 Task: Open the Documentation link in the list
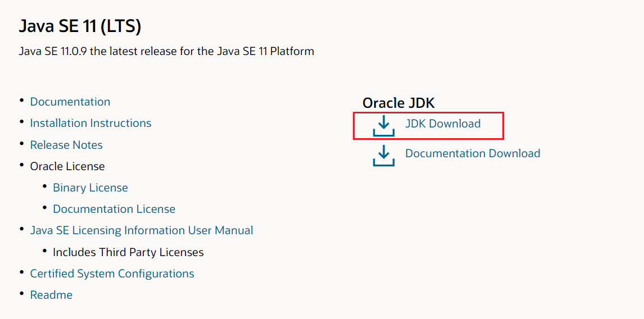(70, 102)
